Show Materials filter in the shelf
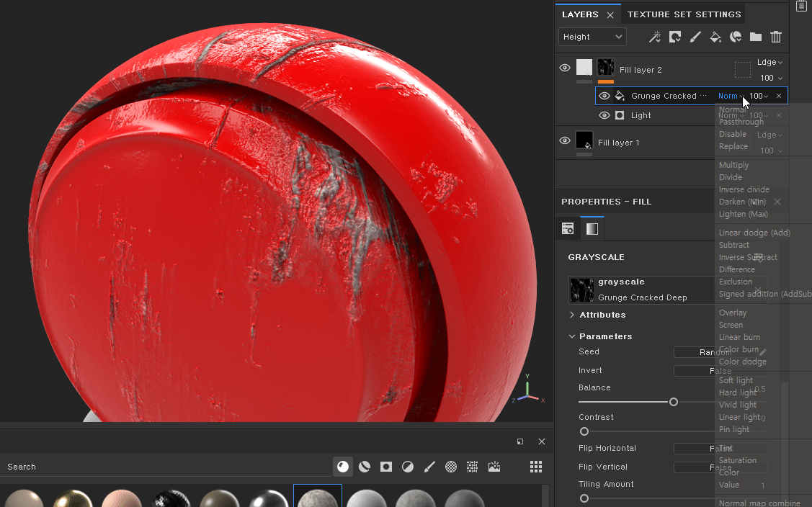 [x=343, y=467]
